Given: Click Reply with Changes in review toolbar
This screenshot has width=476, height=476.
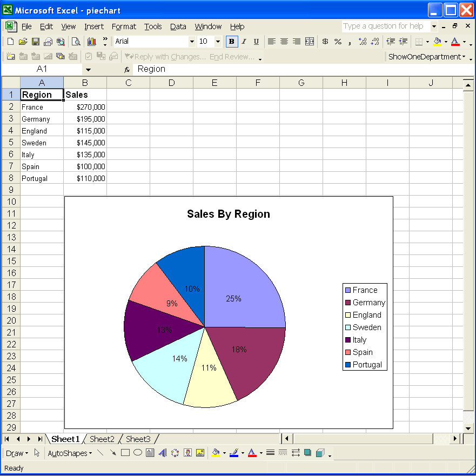Looking at the screenshot, I should coord(157,56).
